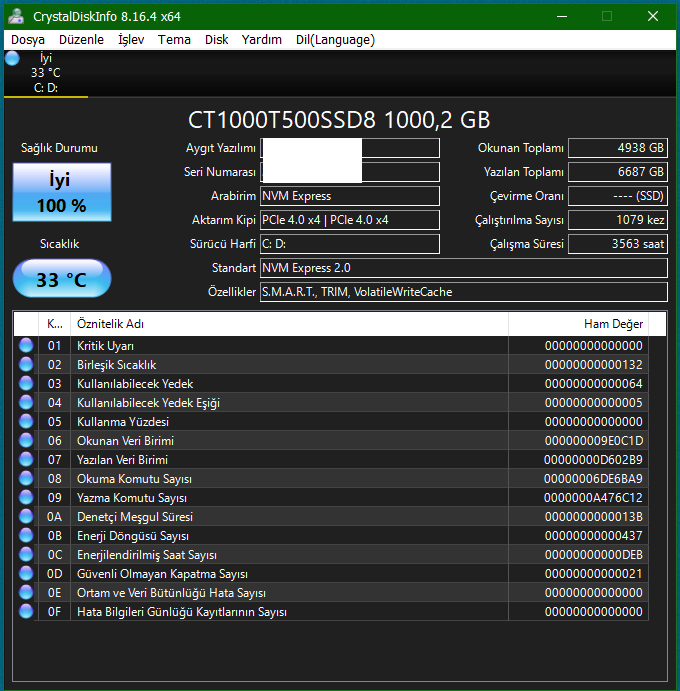Screen dimensions: 680x691
Task: Open the Dil(Language) menu
Action: [335, 40]
